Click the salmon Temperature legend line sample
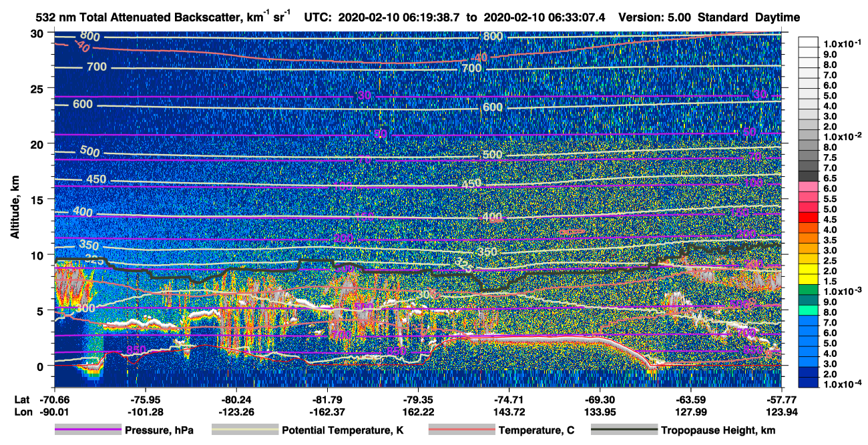The height and width of the screenshot is (445, 868). coord(461,430)
